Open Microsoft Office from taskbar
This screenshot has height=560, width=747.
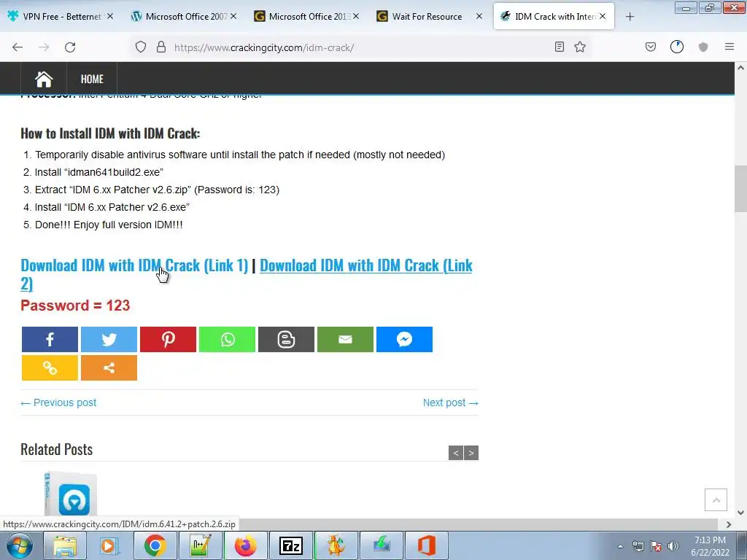(x=426, y=545)
